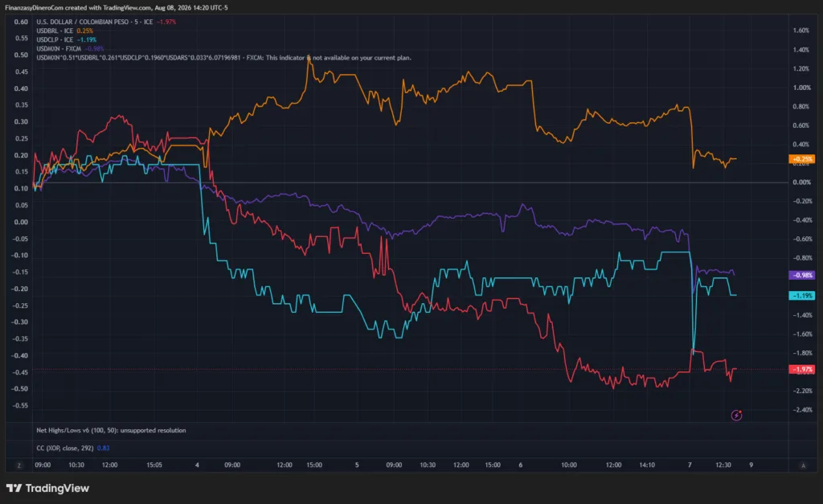Select the U.S. DOLLAR / COLOMBIAN PESO legend
This screenshot has height=504, width=823.
pos(95,22)
